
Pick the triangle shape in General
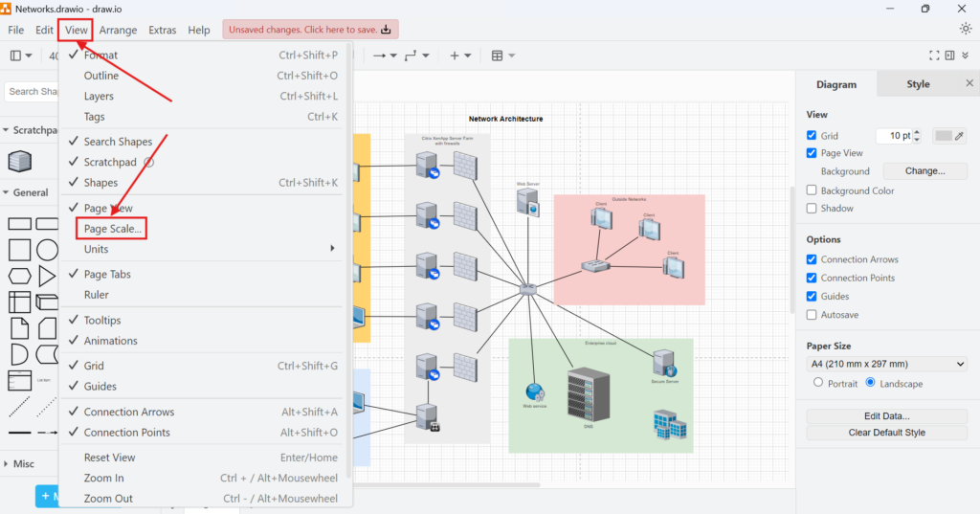tap(47, 276)
